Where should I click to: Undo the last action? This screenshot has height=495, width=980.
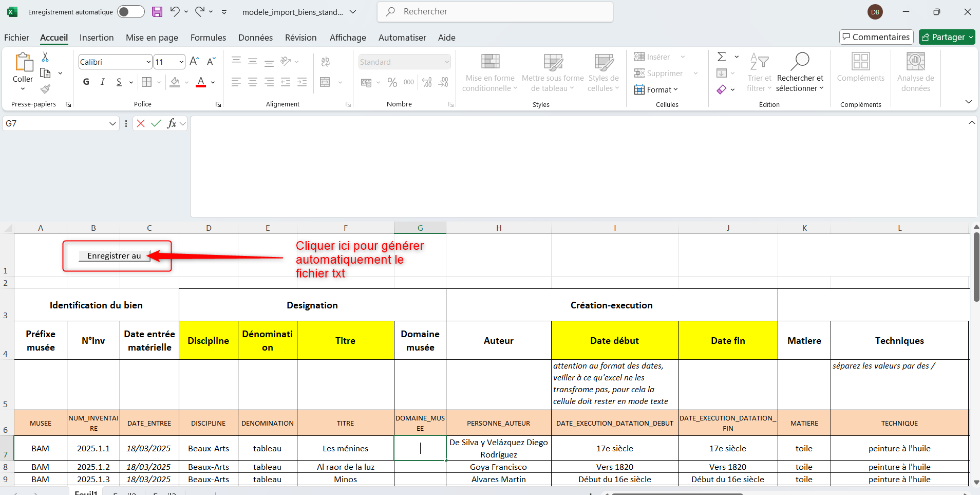tap(175, 11)
